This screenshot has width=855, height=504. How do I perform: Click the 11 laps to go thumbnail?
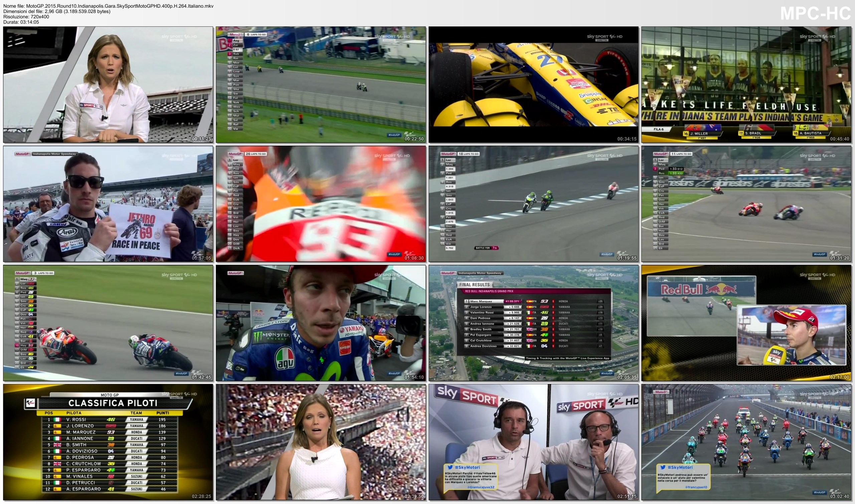pos(746,204)
